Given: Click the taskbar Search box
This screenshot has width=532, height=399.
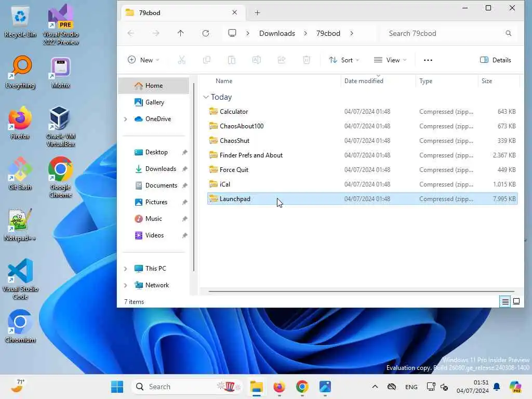Looking at the screenshot, I should click(187, 387).
